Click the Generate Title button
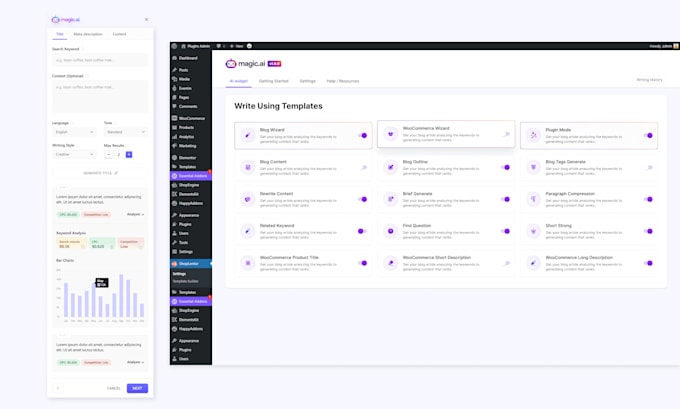 tap(100, 173)
